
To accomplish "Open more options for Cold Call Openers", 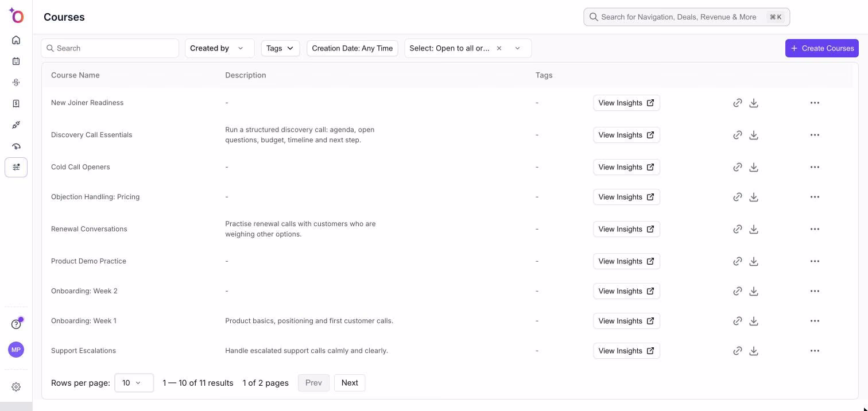I will (815, 167).
